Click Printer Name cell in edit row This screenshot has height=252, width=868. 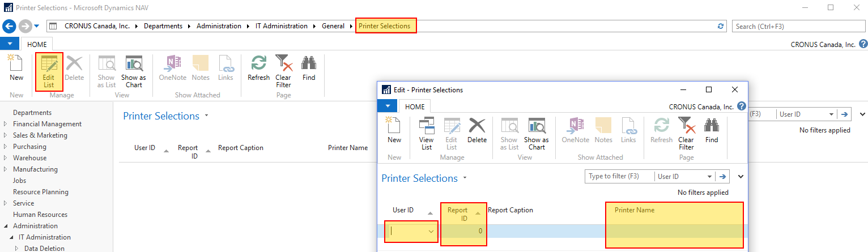(674, 231)
